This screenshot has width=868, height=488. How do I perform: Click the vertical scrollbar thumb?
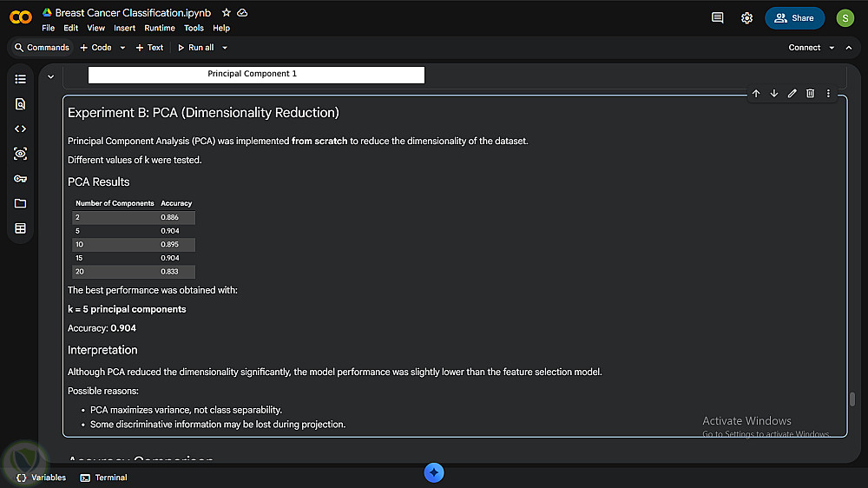tap(852, 399)
